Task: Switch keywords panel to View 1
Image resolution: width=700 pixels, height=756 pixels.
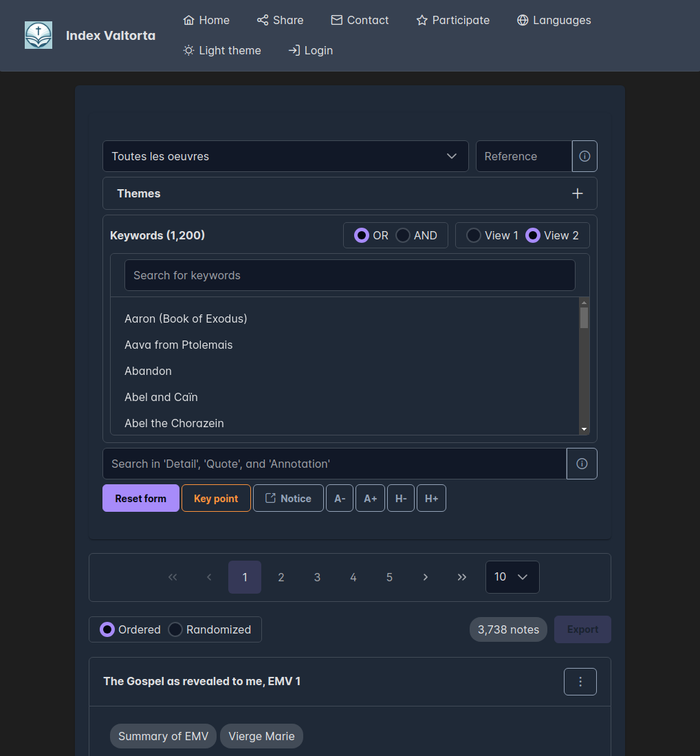Action: coord(474,235)
